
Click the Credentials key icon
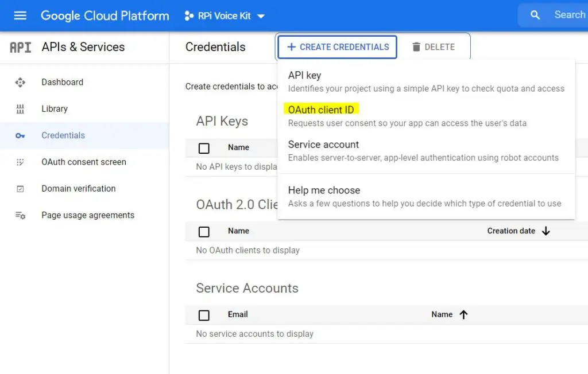click(x=20, y=135)
